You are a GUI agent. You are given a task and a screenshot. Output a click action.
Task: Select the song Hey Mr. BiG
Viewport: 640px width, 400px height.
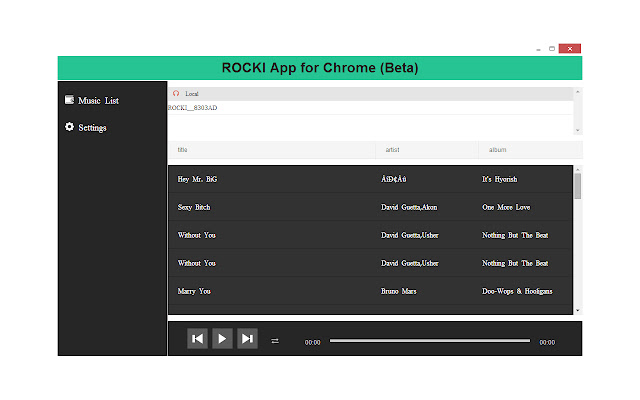point(197,179)
